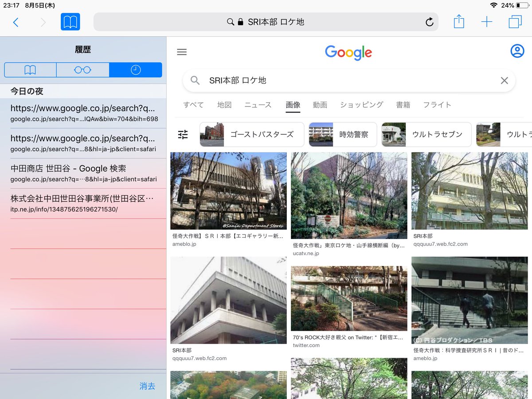This screenshot has width=532, height=399.
Task: Close the bookmarks sidebar with the book icon
Action: 70,22
